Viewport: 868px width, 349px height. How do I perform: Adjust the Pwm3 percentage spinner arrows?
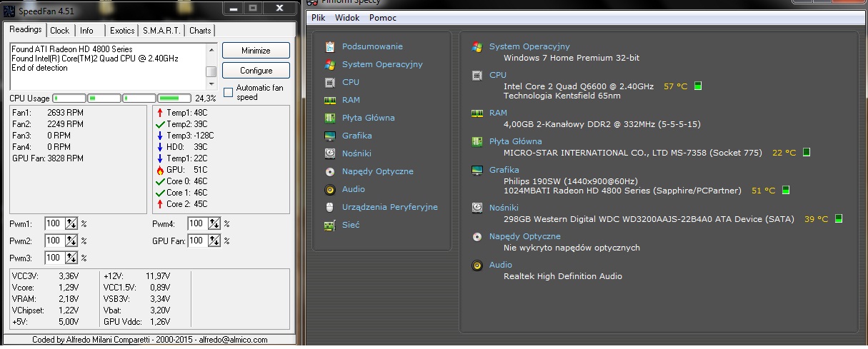click(71, 258)
